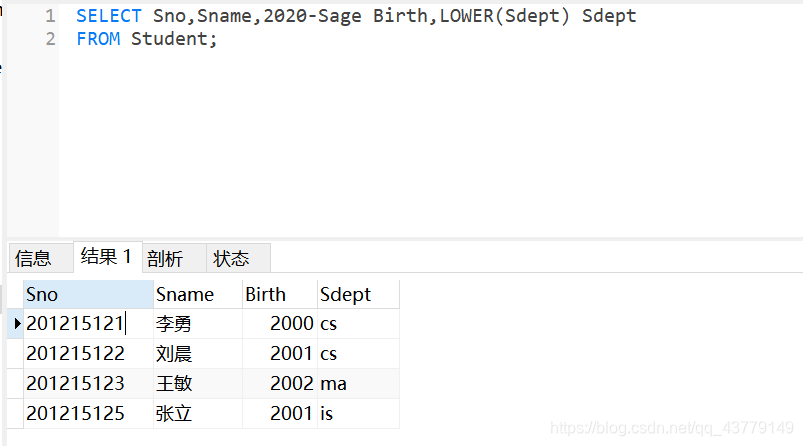Click Sdept cell 'cs' in 刘晨 row
This screenshot has width=803, height=446.
[358, 354]
